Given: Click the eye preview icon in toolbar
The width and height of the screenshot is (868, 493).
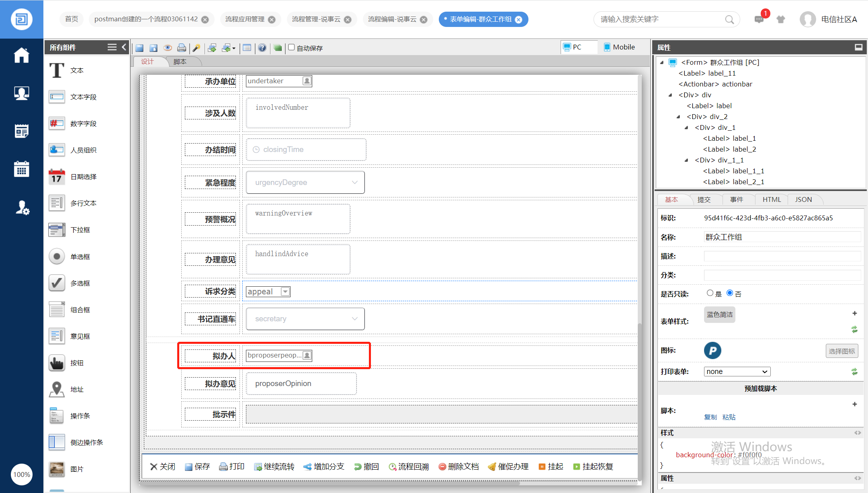Looking at the screenshot, I should 168,48.
